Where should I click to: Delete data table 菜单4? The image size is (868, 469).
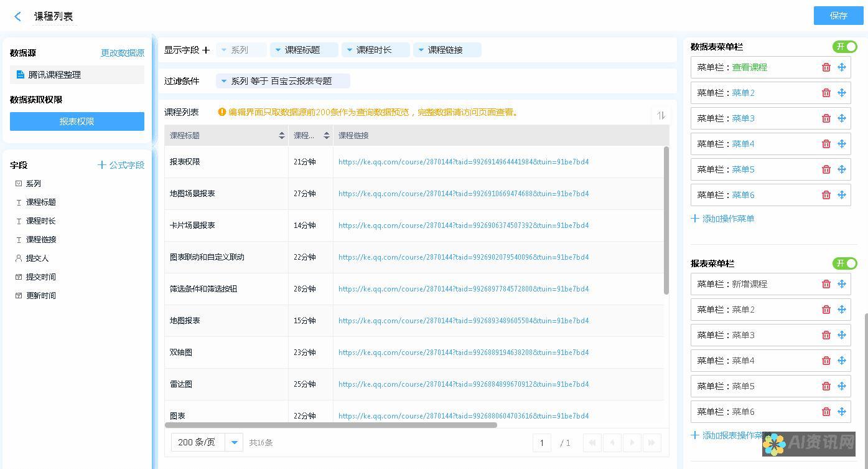click(826, 144)
